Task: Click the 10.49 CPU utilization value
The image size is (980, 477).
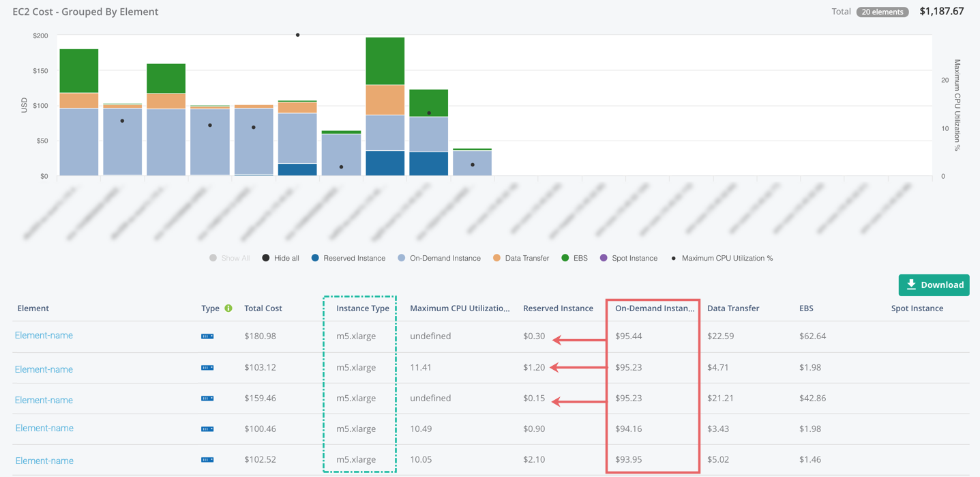Action: coord(421,429)
